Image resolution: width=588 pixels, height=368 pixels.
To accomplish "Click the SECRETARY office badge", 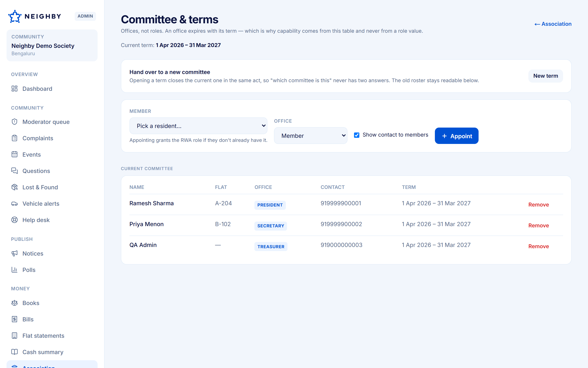I will [271, 226].
